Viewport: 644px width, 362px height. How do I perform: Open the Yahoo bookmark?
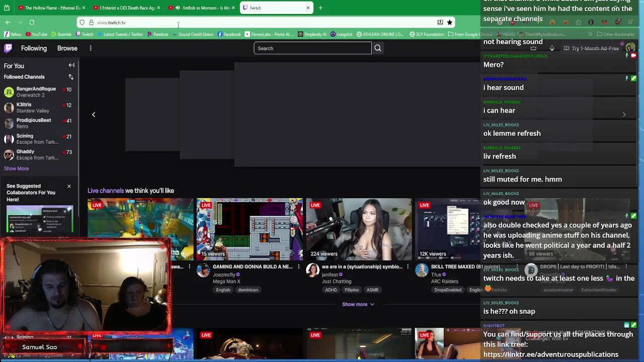tap(13, 34)
